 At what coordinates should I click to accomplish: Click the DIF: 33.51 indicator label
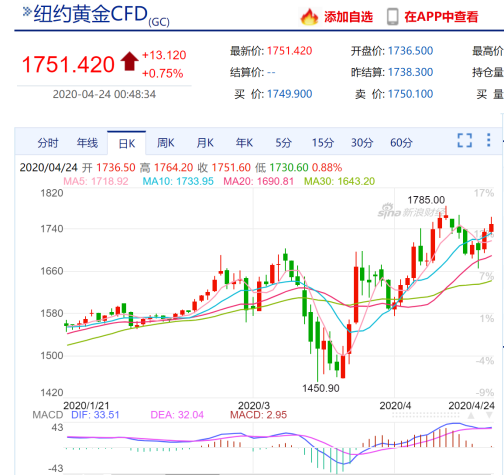pos(95,415)
